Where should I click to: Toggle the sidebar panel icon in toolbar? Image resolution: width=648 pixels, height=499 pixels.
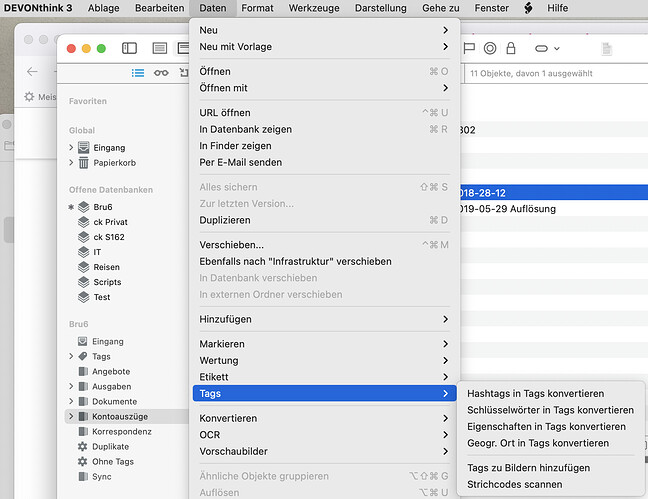coord(129,48)
